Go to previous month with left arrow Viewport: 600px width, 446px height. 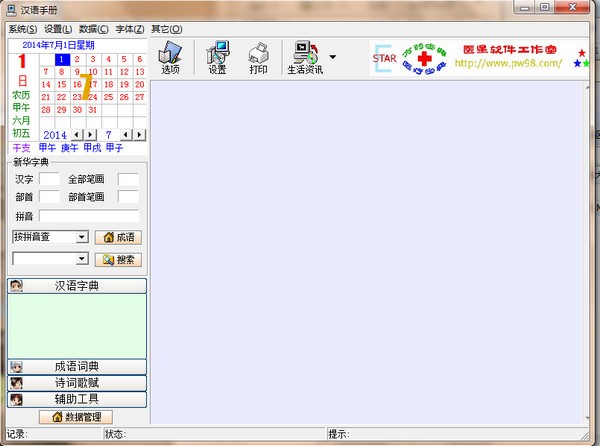coord(126,135)
